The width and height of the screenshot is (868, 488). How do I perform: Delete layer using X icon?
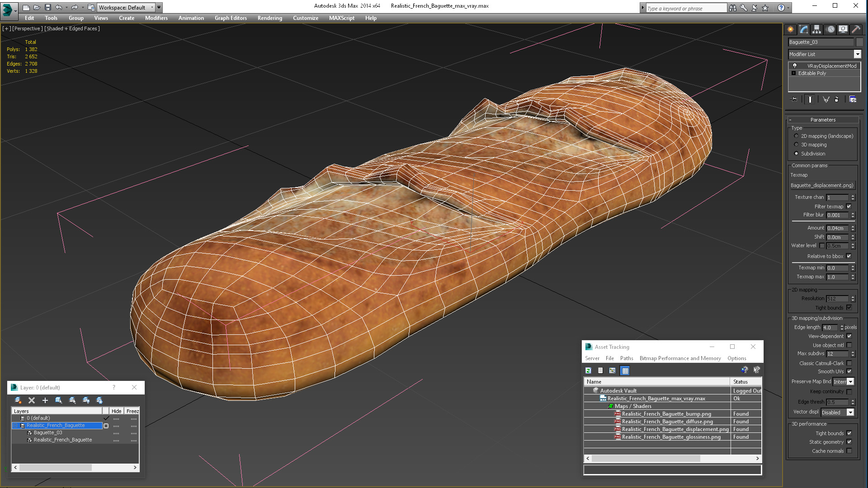click(32, 400)
